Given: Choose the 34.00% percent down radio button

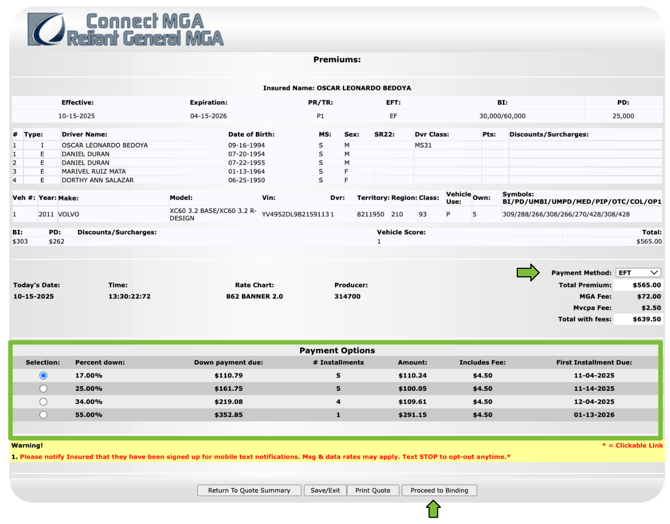Looking at the screenshot, I should [43, 401].
